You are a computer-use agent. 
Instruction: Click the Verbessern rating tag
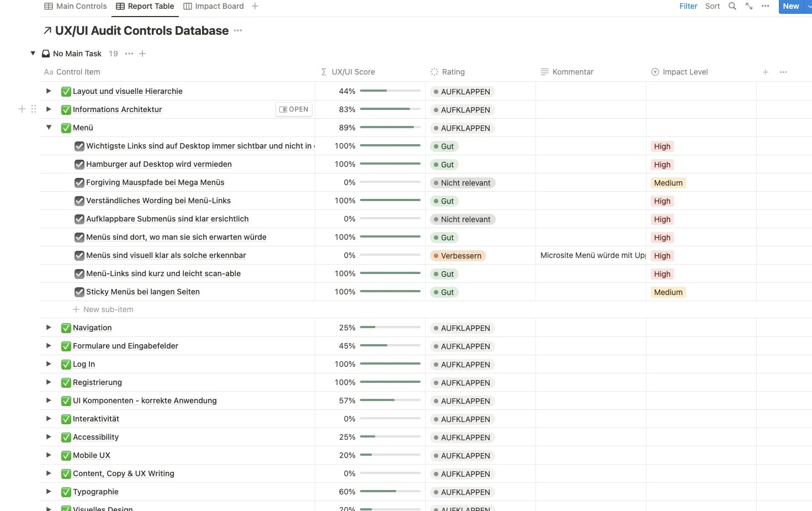(458, 256)
